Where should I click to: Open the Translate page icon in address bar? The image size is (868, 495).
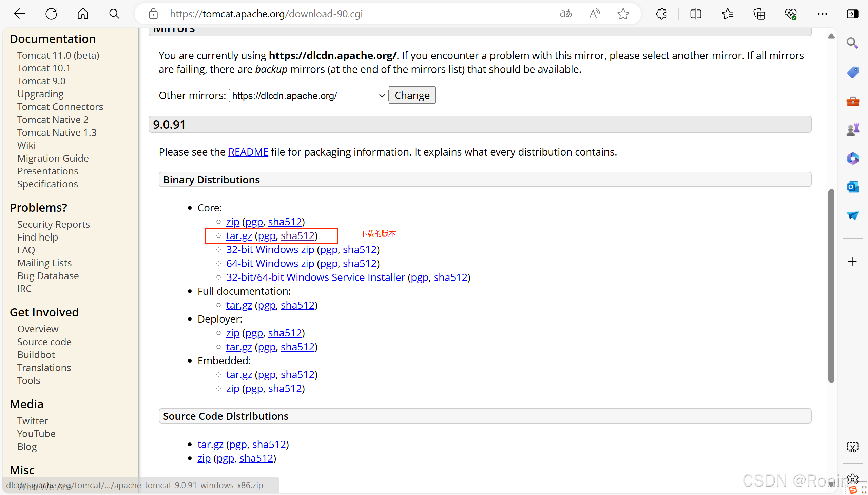565,14
